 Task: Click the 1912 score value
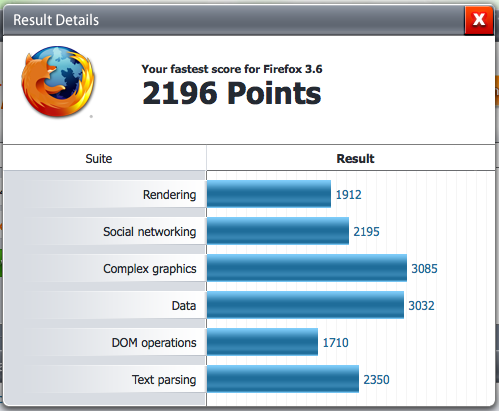tap(348, 195)
